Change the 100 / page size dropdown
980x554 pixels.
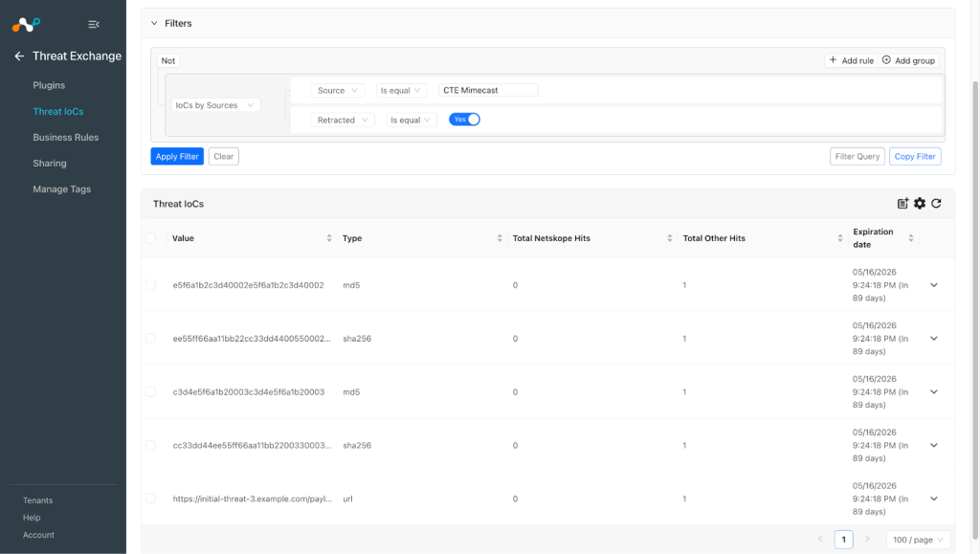tap(918, 540)
